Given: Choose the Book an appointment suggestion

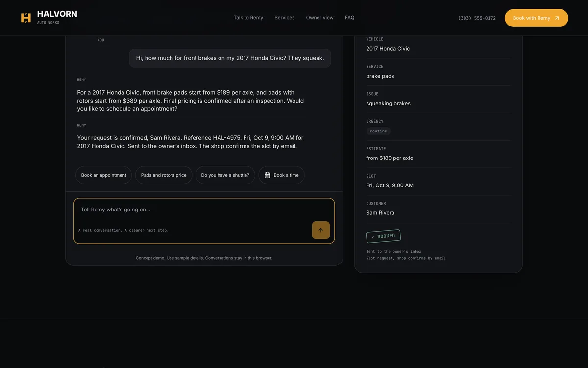Looking at the screenshot, I should tap(104, 175).
